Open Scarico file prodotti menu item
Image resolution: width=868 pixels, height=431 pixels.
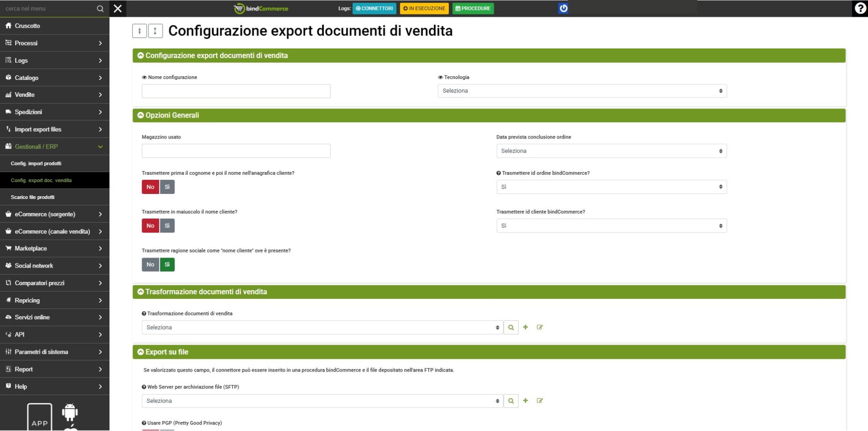click(x=33, y=197)
